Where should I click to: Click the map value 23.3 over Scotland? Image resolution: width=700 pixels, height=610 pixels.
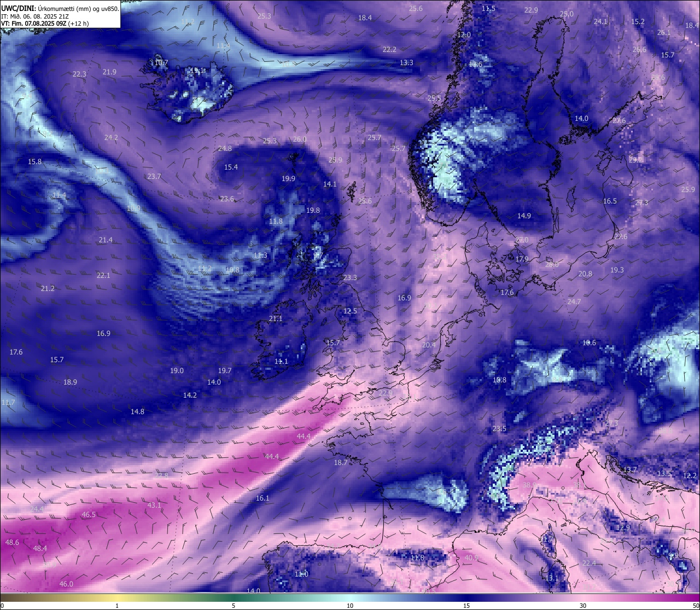click(x=350, y=277)
